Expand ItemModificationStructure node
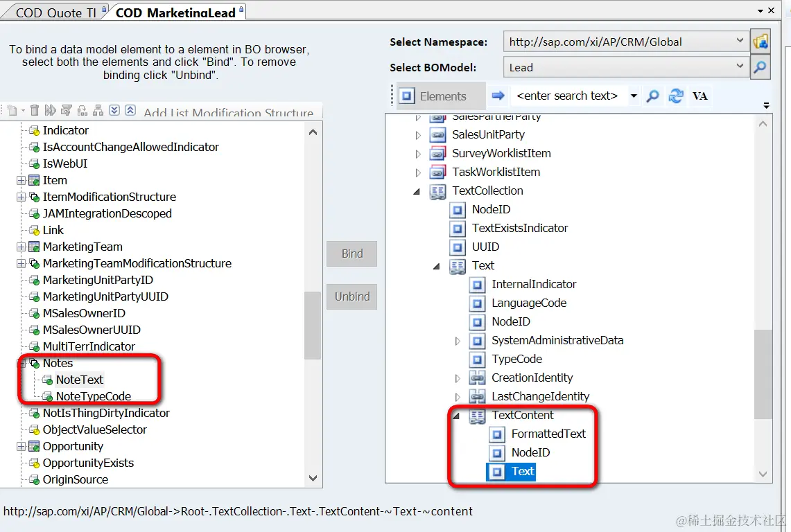The width and height of the screenshot is (791, 532). [x=21, y=197]
